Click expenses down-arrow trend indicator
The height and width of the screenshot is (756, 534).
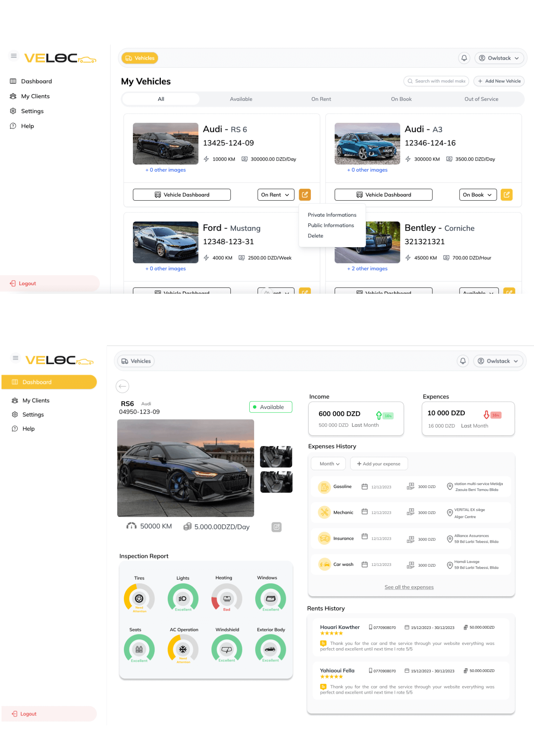[x=486, y=415]
